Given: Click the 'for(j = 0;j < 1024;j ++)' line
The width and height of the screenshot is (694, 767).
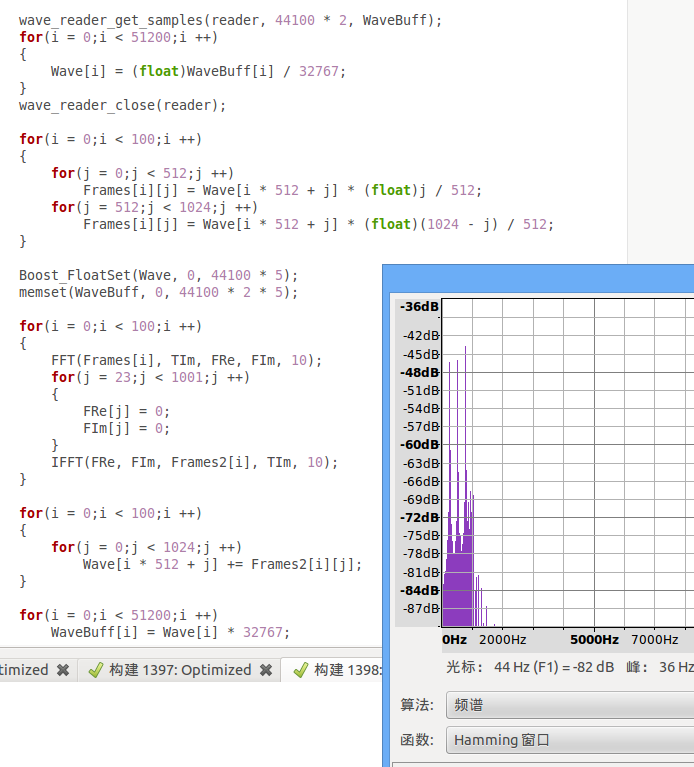Looking at the screenshot, I should point(146,547).
